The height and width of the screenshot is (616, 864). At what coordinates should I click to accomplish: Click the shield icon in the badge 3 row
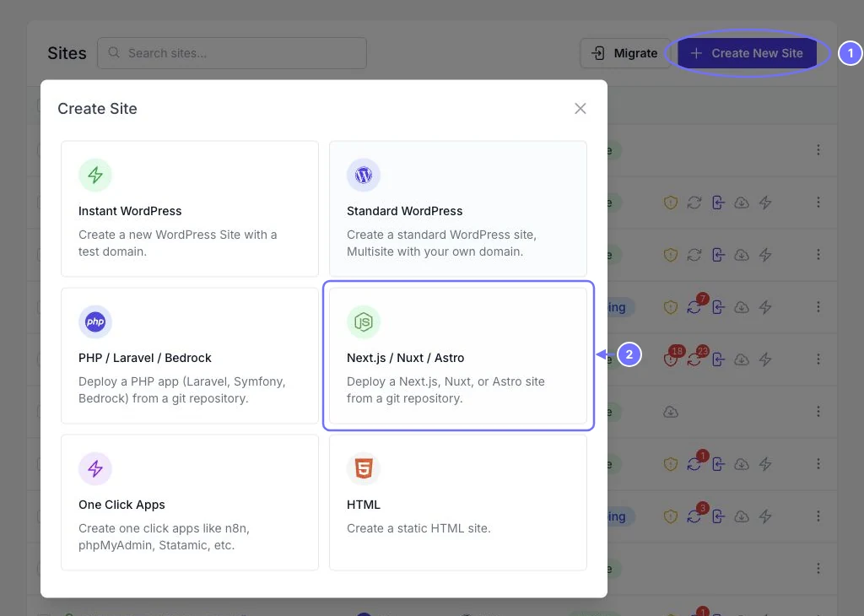pos(671,516)
